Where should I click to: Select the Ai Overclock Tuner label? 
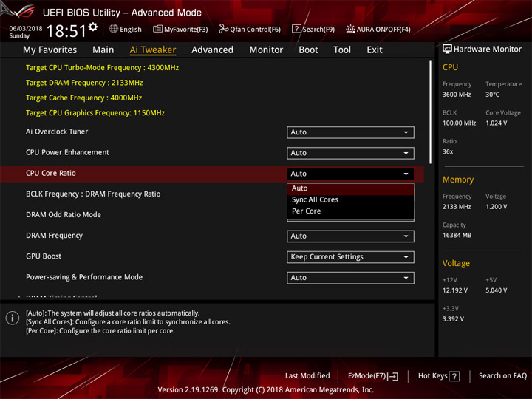pyautogui.click(x=57, y=132)
